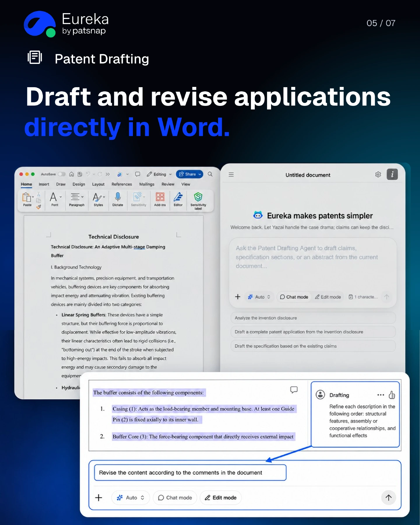Click the '1 characte...' chip
Viewport: 420px width, 525px height.
[363, 297]
